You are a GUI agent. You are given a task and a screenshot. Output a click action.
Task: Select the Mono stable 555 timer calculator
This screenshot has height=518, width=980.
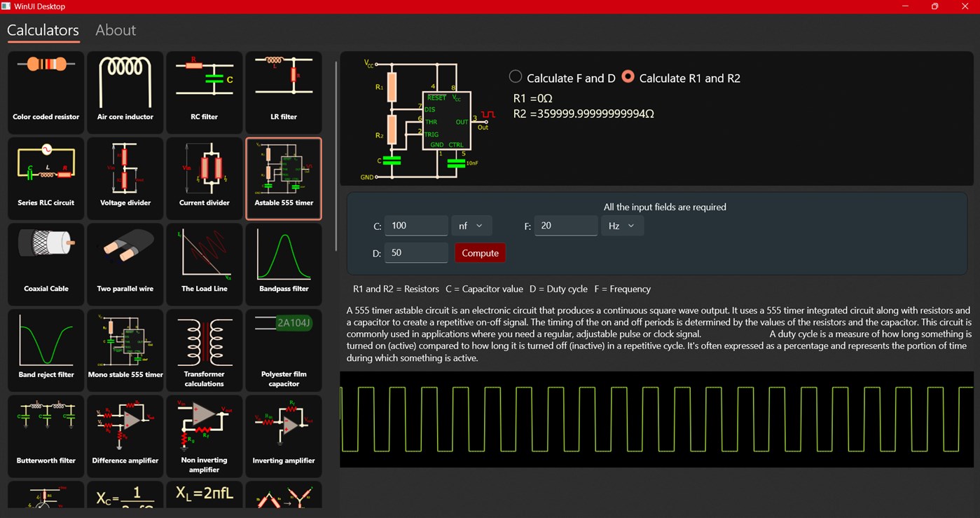125,350
